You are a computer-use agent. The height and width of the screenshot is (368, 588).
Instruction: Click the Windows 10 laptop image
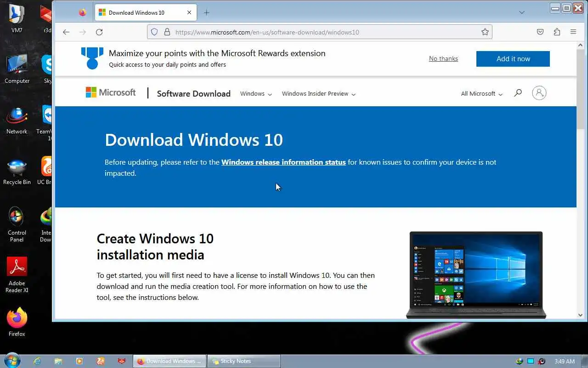tap(476, 275)
